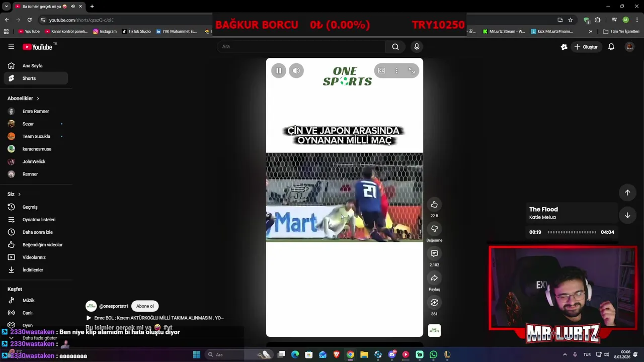Image resolution: width=644 pixels, height=362 pixels.
Task: Click the YouTube search field Ara
Action: pyautogui.click(x=302, y=47)
